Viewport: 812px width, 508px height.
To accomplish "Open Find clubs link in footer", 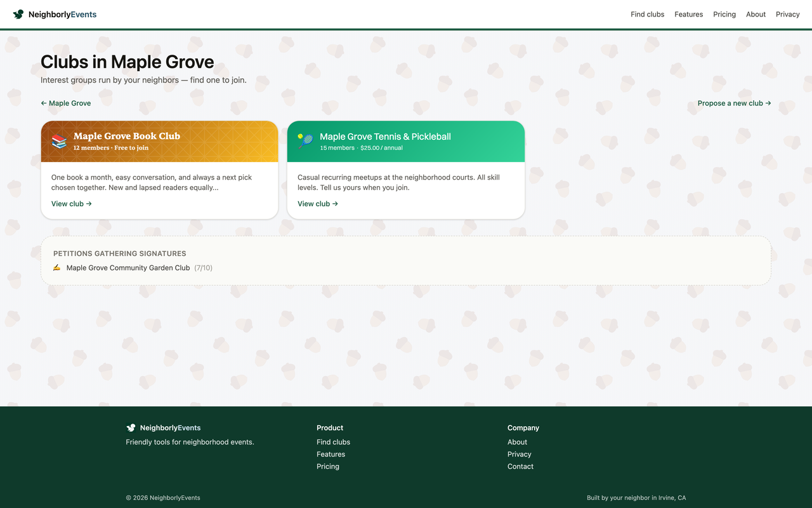I will click(334, 442).
